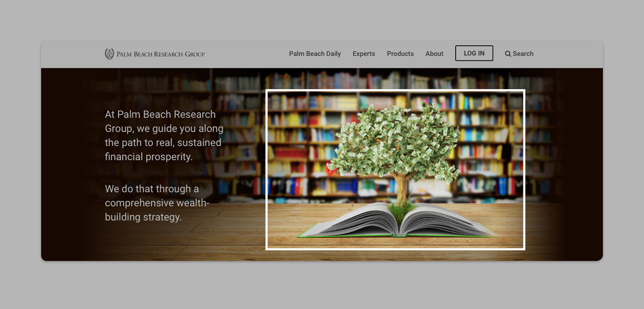Select the Palm Beach Research Group crest emblem

click(x=109, y=53)
